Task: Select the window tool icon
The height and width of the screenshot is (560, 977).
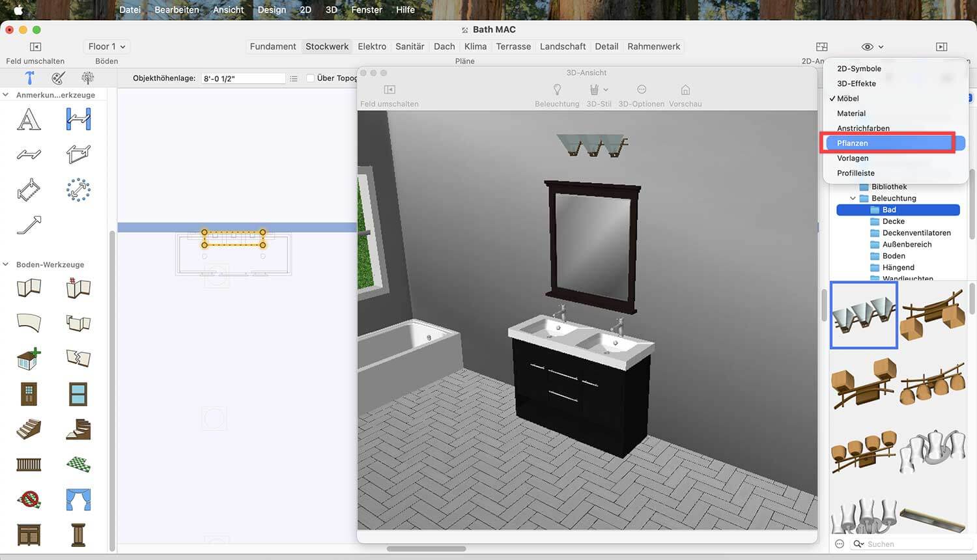Action: (78, 394)
